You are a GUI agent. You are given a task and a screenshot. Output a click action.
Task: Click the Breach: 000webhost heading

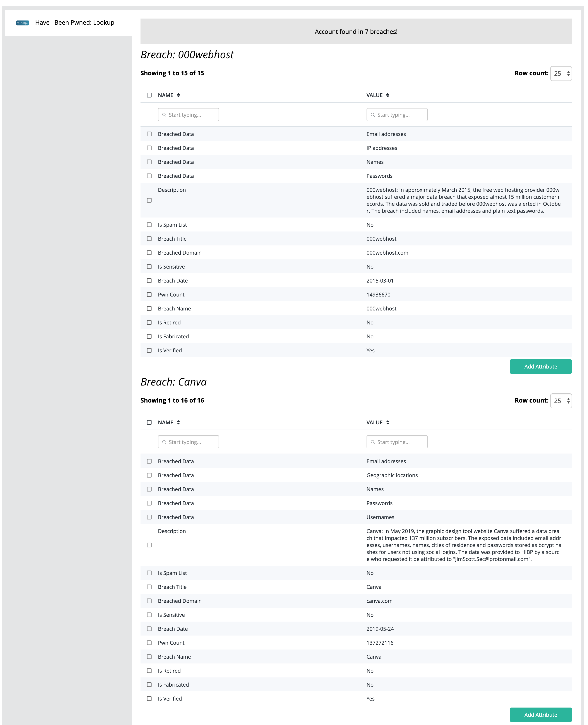point(187,55)
